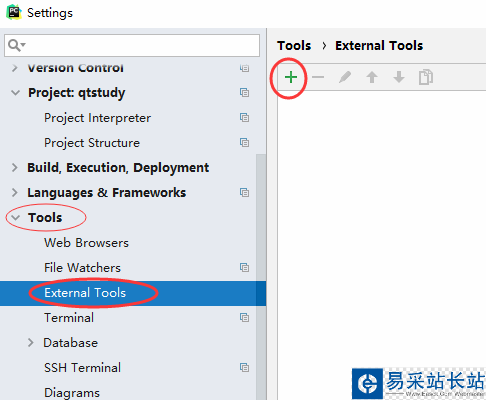Screen dimensions: 486x400
Task: Expand Languages & Frameworks section
Action: pos(15,193)
